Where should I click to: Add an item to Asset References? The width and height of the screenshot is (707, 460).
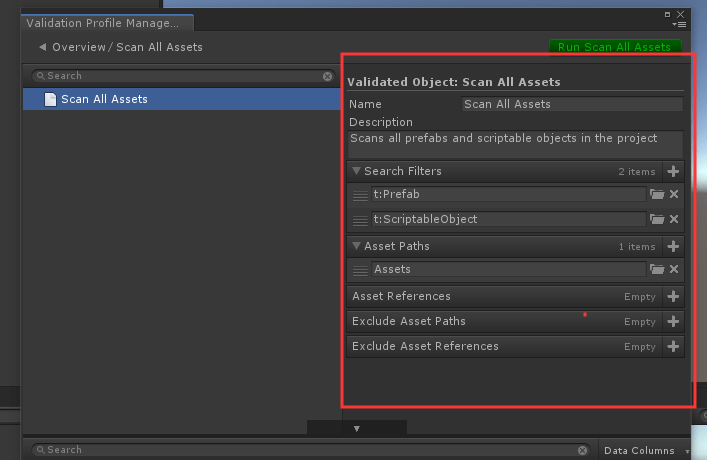click(x=673, y=297)
